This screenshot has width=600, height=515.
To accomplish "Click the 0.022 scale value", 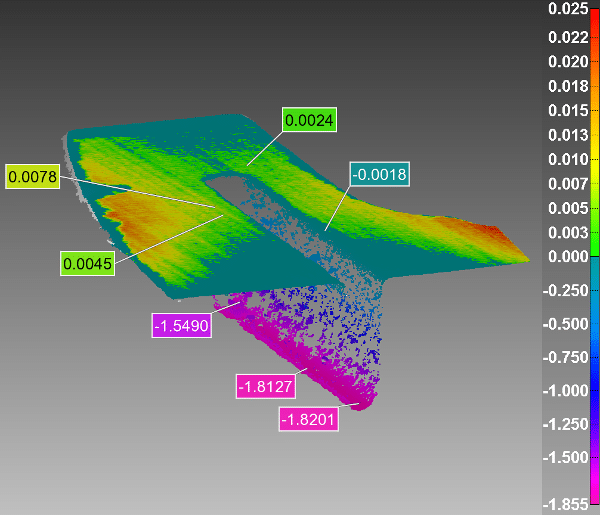I will point(568,37).
